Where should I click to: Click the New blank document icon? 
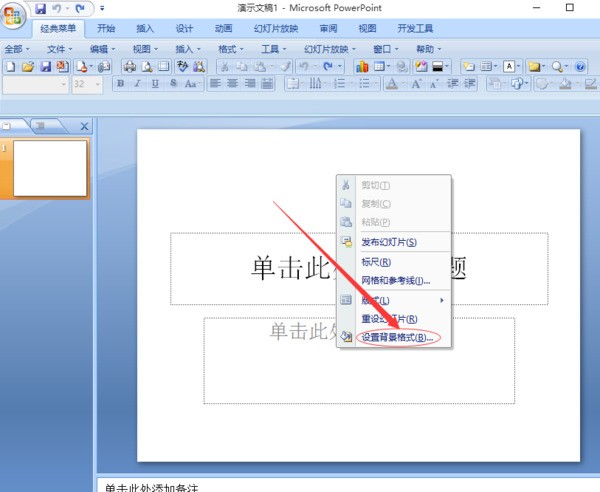coord(11,67)
